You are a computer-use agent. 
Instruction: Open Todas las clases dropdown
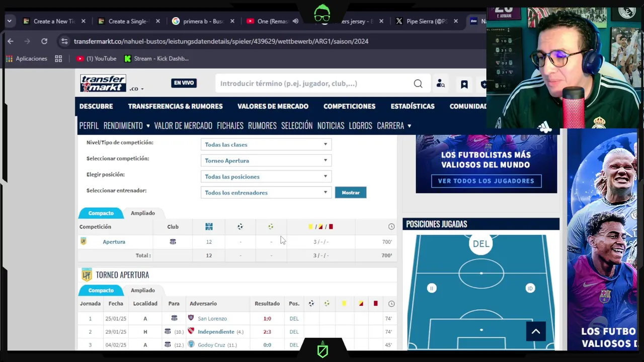pyautogui.click(x=266, y=144)
